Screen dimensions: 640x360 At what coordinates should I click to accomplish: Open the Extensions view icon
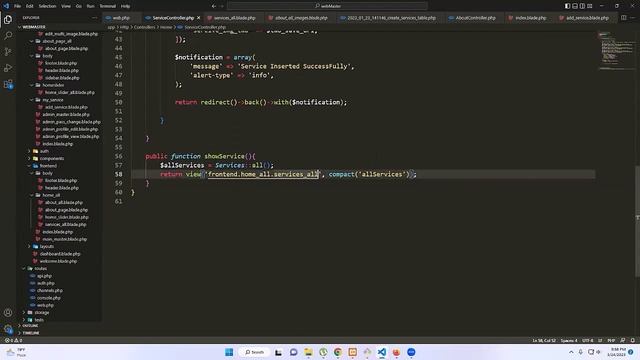tap(8, 84)
